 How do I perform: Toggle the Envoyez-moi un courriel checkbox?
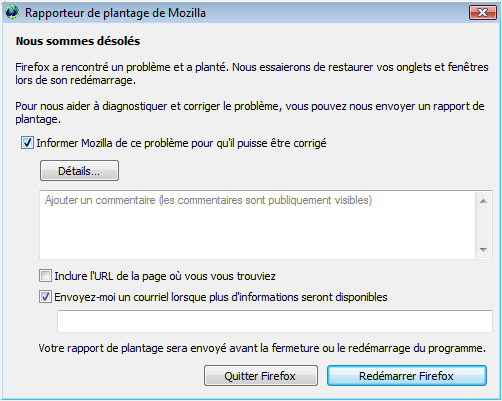point(45,297)
